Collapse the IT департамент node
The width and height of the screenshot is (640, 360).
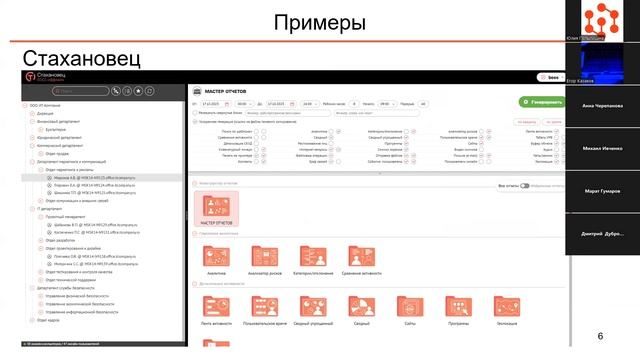32,209
